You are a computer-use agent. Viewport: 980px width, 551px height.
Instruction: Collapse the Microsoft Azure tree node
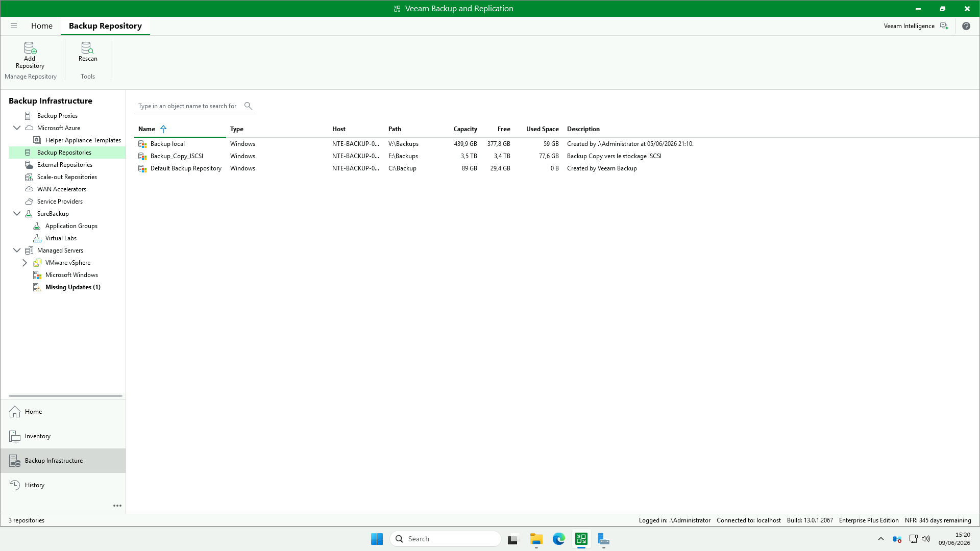(x=17, y=128)
